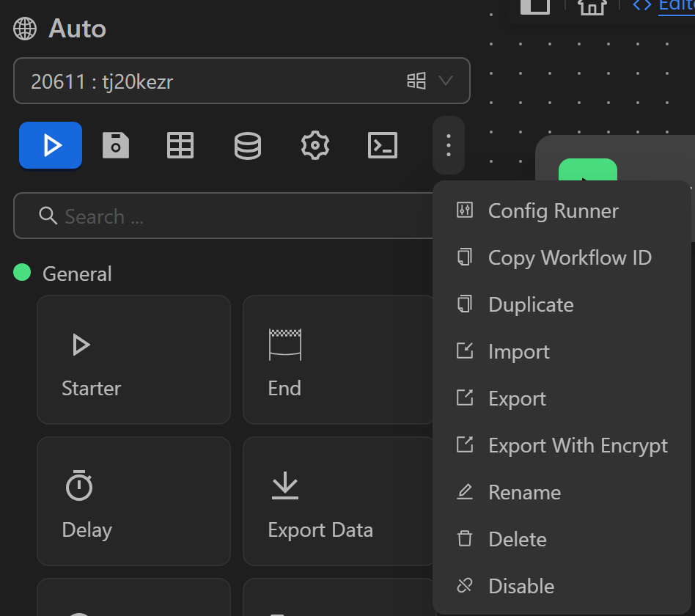Image resolution: width=695 pixels, height=616 pixels.
Task: Select Config Runner from the menu
Action: click(553, 210)
